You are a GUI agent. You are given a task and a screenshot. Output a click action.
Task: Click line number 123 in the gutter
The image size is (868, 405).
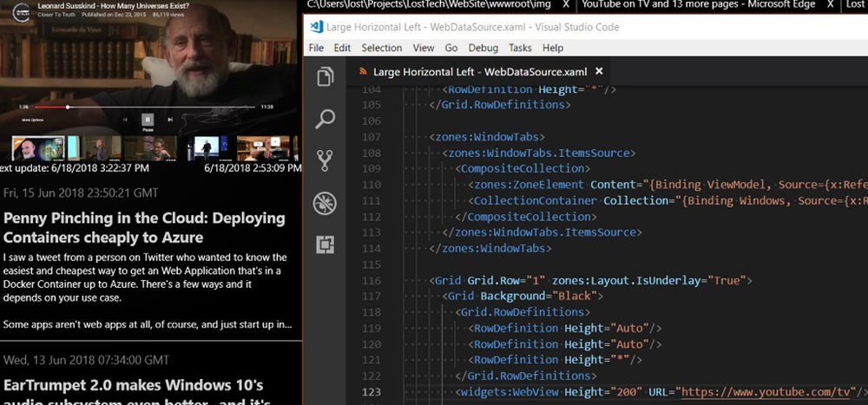371,392
